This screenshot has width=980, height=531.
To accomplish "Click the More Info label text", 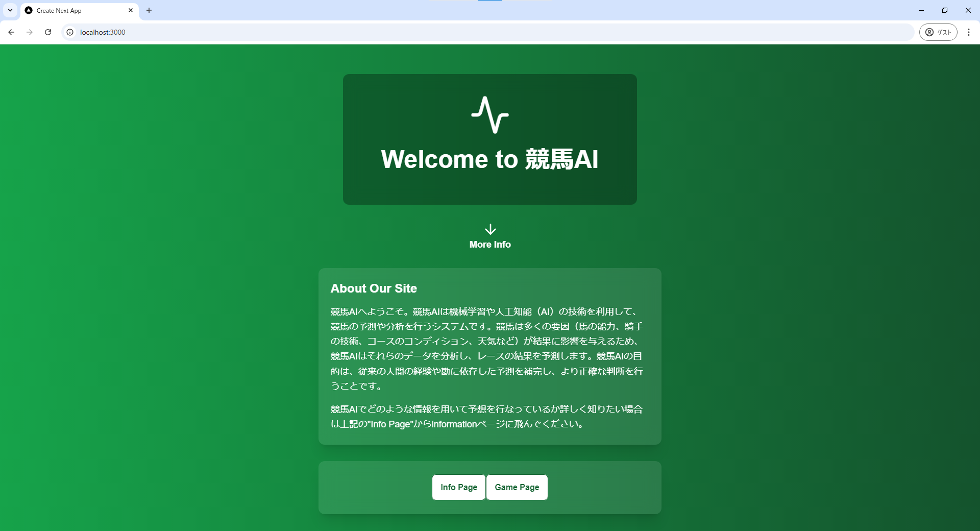I will (489, 245).
